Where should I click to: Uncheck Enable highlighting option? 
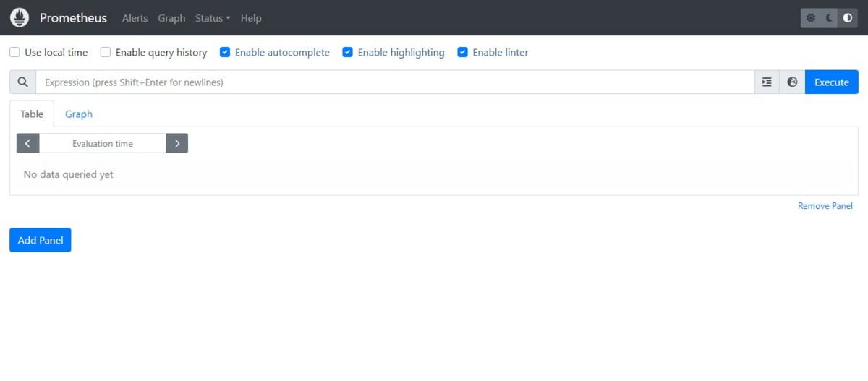click(x=347, y=53)
